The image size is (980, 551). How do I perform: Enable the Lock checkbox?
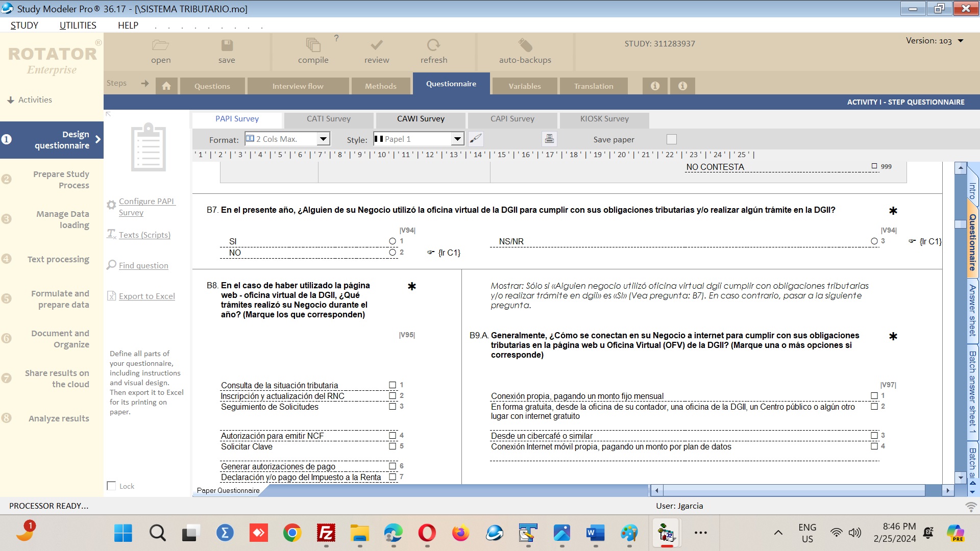(x=111, y=486)
